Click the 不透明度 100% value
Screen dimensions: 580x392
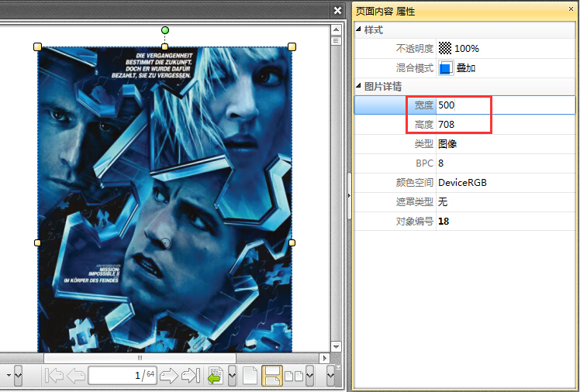467,48
